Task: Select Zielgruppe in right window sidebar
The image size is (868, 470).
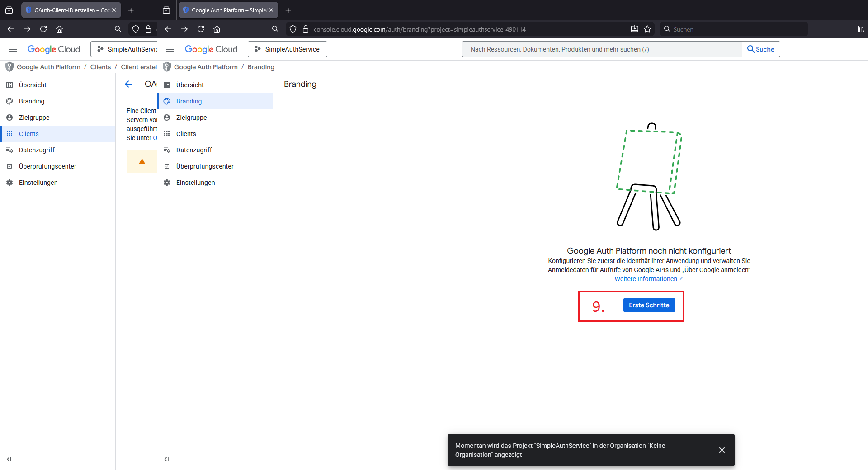Action: [215, 117]
